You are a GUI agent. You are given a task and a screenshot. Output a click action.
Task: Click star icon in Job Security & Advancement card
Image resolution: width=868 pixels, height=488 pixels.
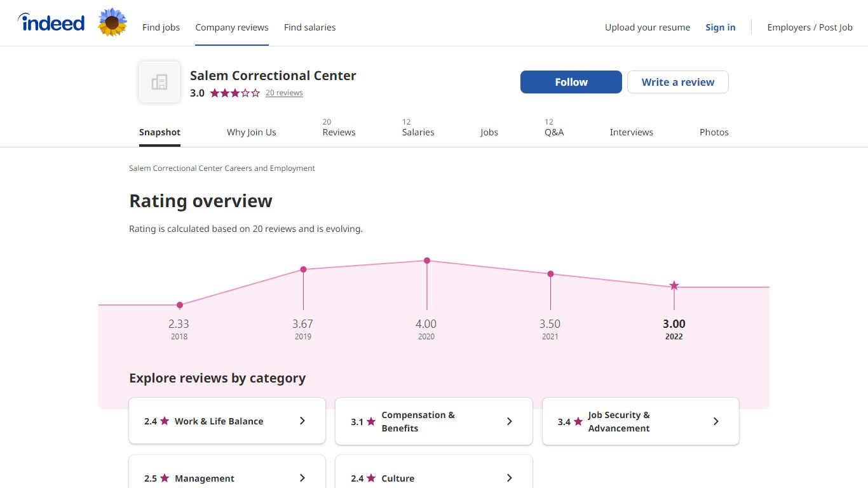pyautogui.click(x=578, y=421)
